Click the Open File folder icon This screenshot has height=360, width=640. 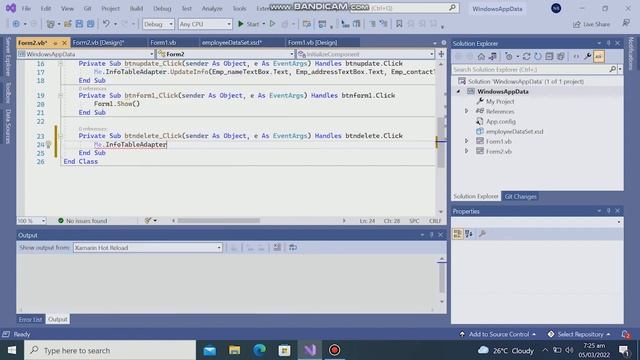pyautogui.click(x=68, y=24)
